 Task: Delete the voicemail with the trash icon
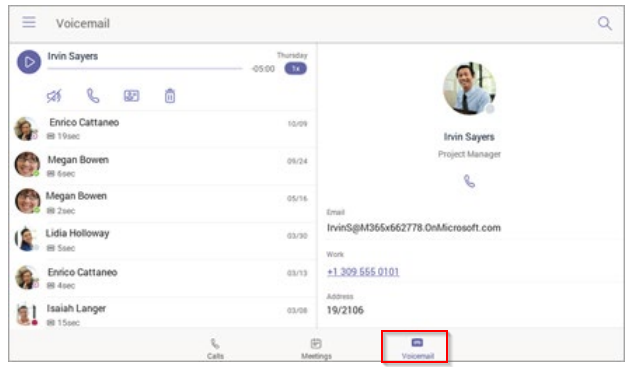click(x=170, y=96)
